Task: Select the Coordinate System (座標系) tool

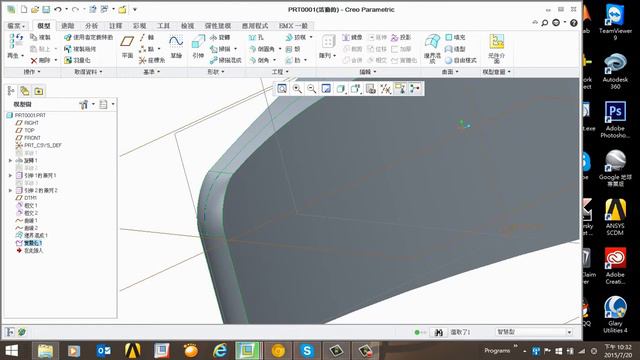Action: click(151, 60)
